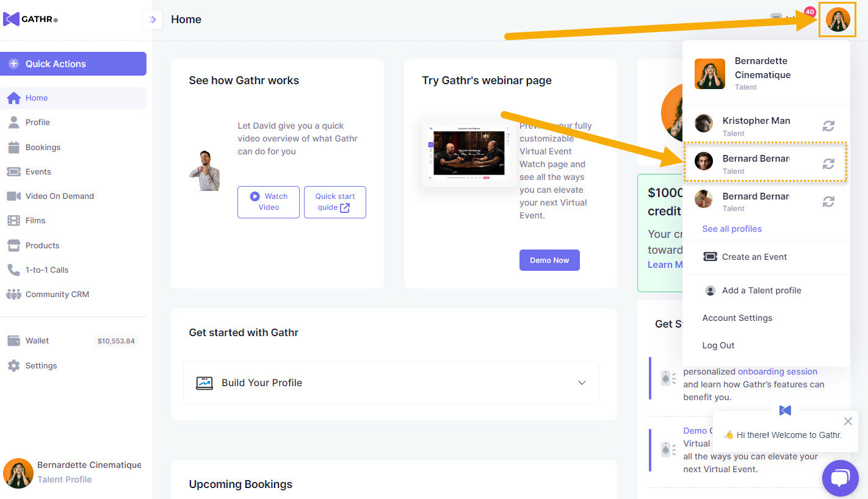The width and height of the screenshot is (868, 499).
Task: Click the Home icon in sidebar
Action: pyautogui.click(x=13, y=98)
